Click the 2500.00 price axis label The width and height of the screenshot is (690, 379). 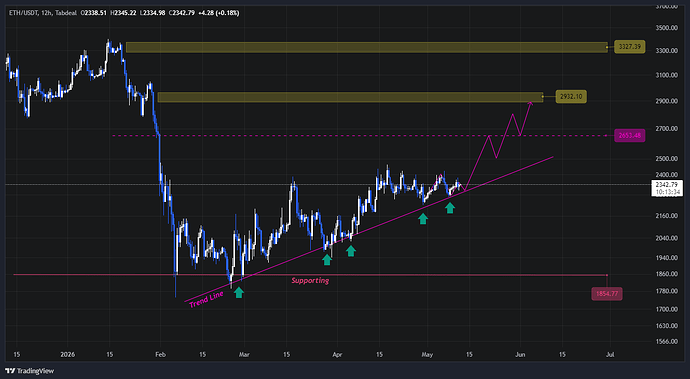[x=667, y=158]
